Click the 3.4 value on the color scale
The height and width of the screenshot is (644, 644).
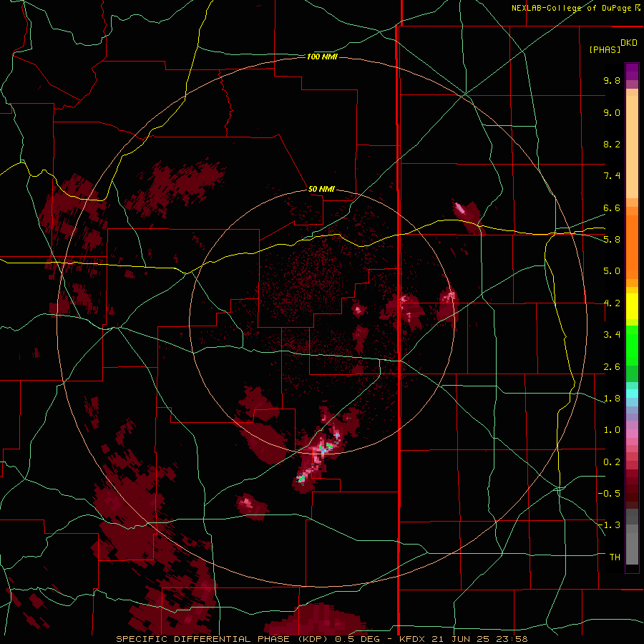pyautogui.click(x=612, y=335)
